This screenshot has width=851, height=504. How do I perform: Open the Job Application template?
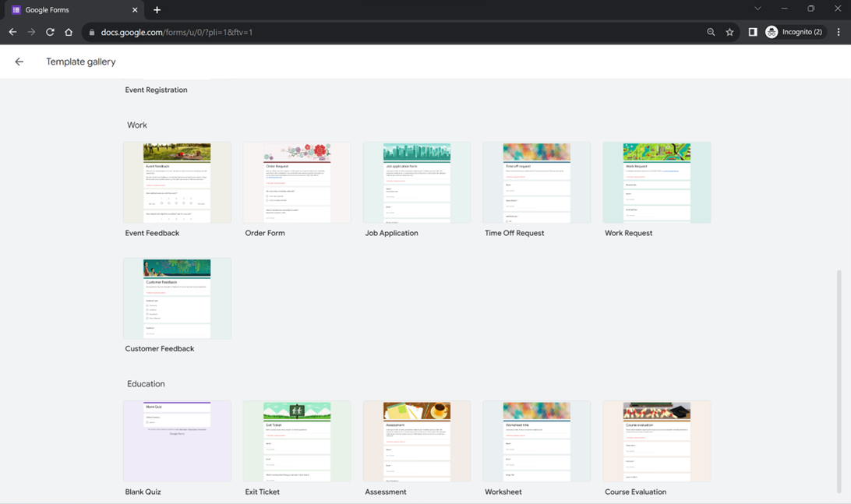tap(417, 182)
